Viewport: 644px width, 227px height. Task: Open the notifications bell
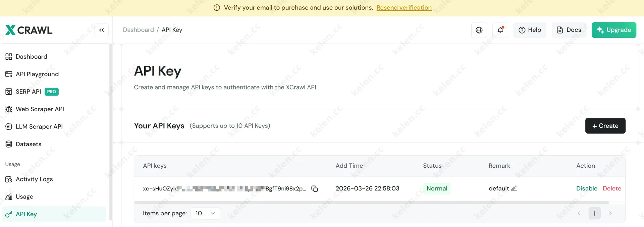point(500,30)
